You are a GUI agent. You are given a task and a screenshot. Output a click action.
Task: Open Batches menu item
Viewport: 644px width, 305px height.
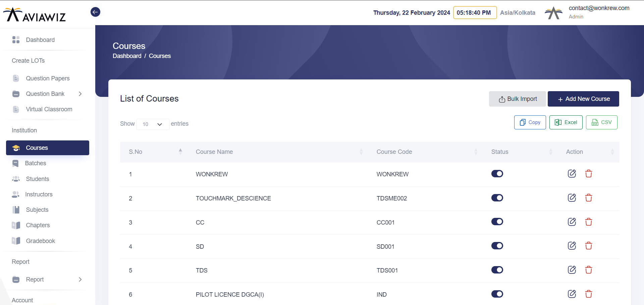click(x=36, y=163)
